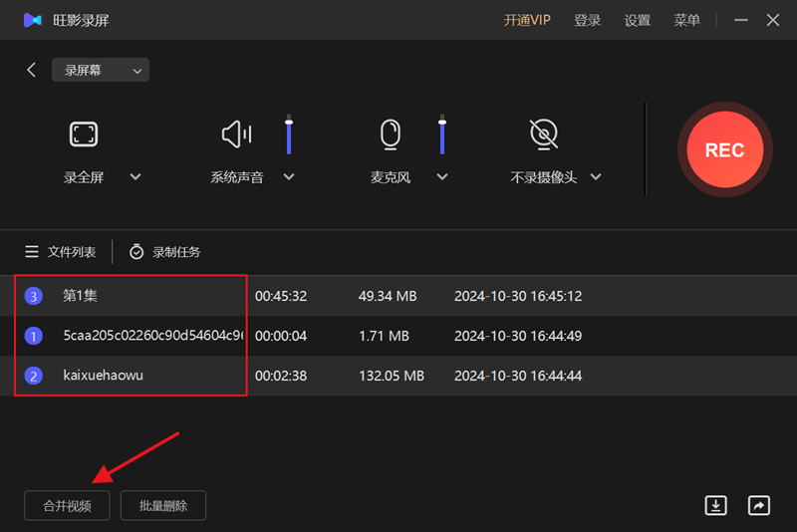Toggle selection circle 3 for 第1集

click(34, 296)
